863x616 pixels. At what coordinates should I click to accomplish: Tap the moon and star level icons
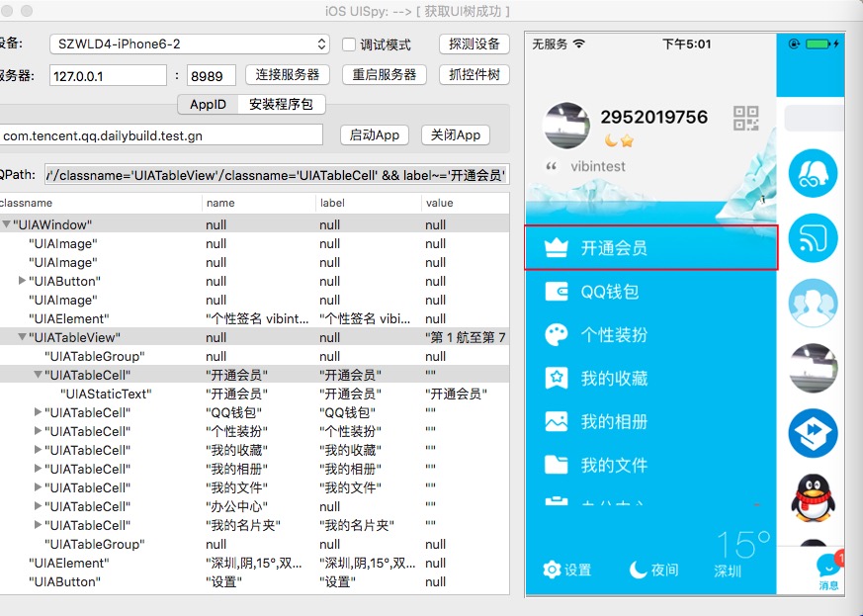point(619,141)
